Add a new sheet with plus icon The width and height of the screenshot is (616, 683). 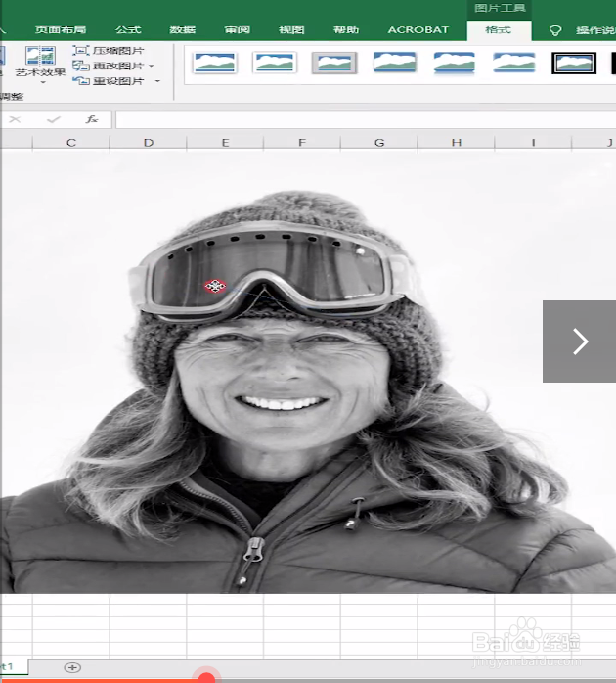click(72, 667)
